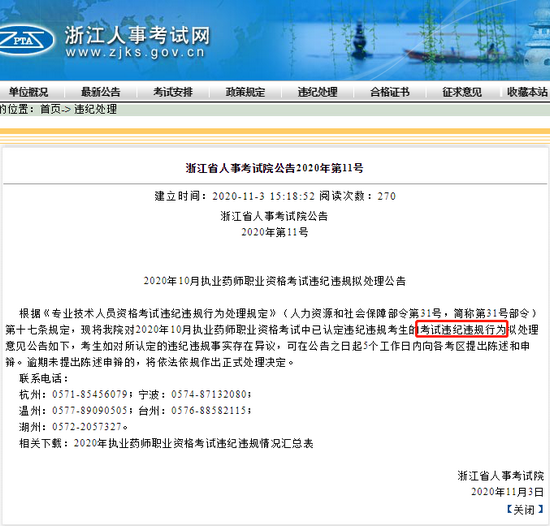
Task: Click the 首页 breadcrumb link
Action: coord(51,109)
